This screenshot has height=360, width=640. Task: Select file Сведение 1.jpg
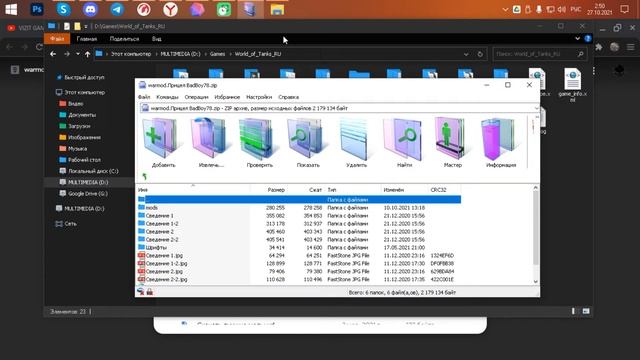pyautogui.click(x=299, y=256)
